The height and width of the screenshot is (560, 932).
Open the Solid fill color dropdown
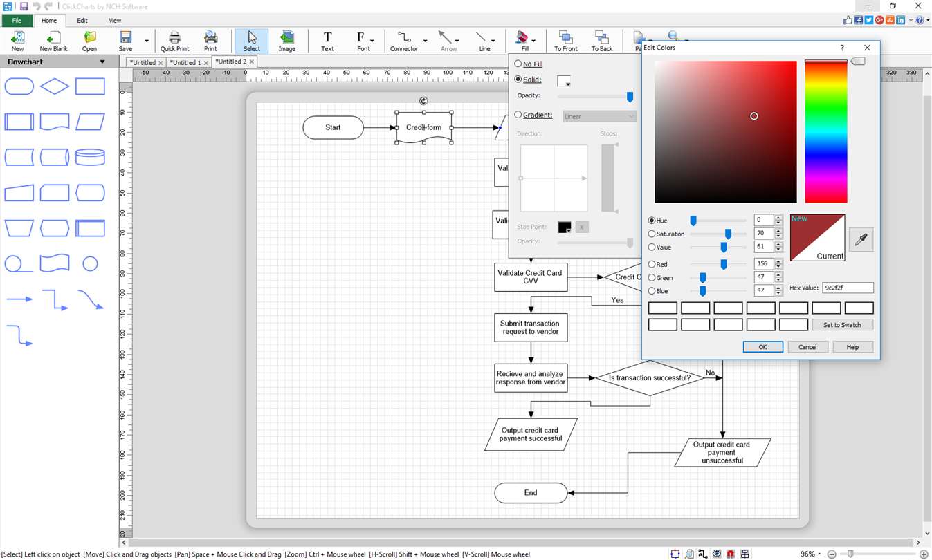coord(565,82)
